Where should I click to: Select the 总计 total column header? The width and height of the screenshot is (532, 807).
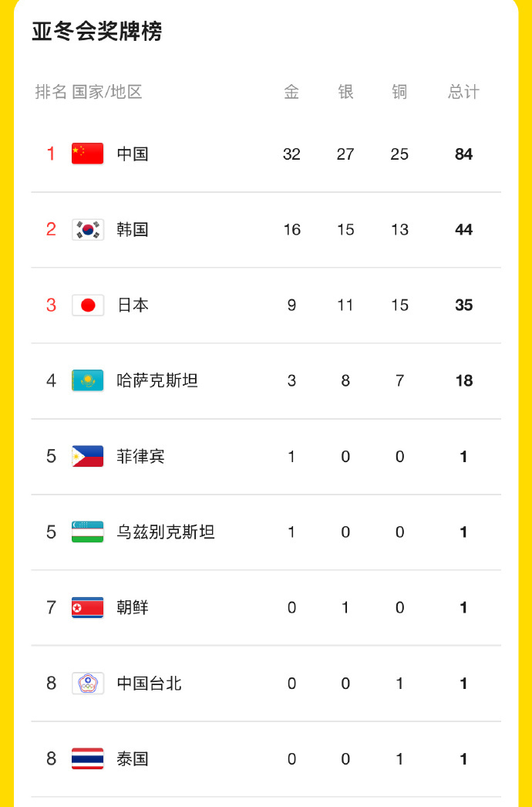coord(463,92)
